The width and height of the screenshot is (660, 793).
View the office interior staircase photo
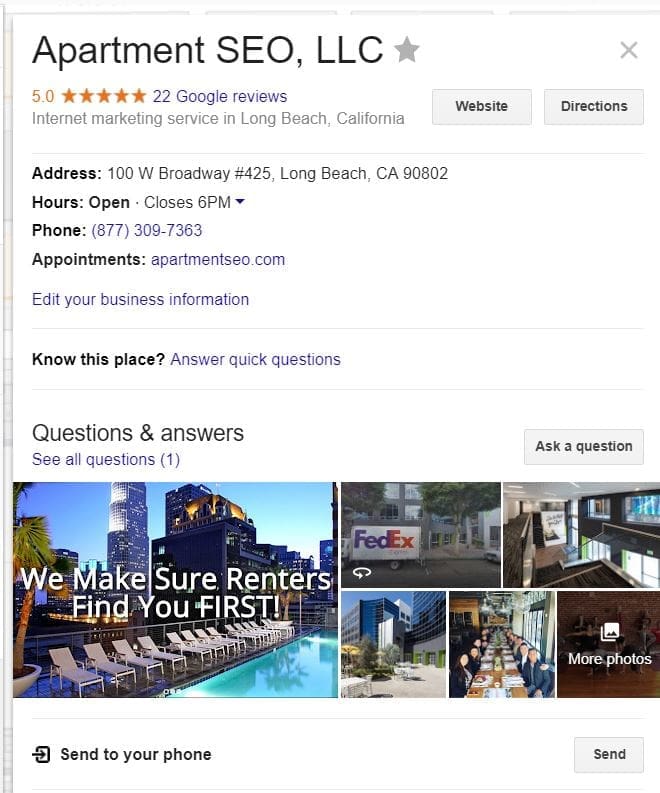tap(582, 535)
